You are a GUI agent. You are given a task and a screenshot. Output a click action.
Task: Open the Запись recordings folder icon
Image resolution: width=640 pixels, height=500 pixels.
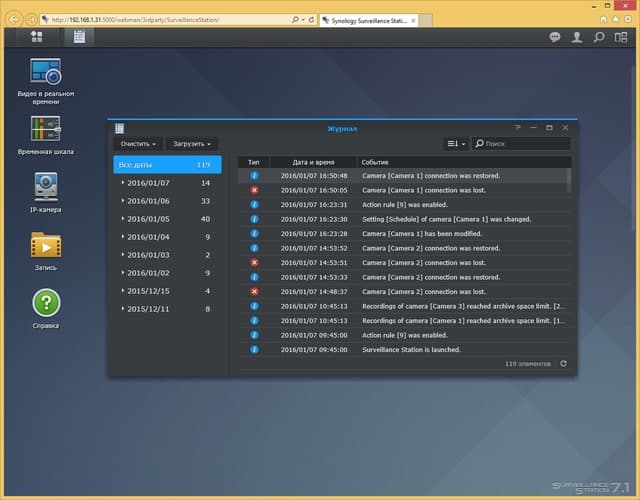coord(46,251)
